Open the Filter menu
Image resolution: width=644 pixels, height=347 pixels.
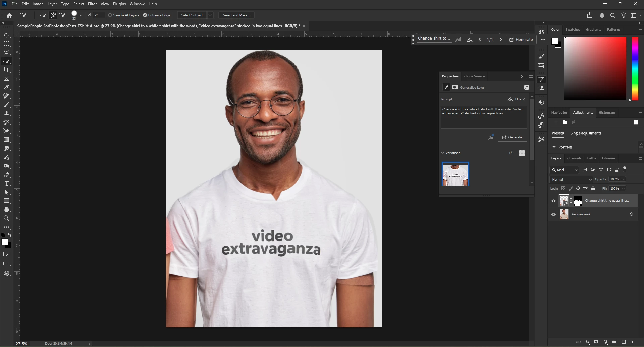(92, 4)
